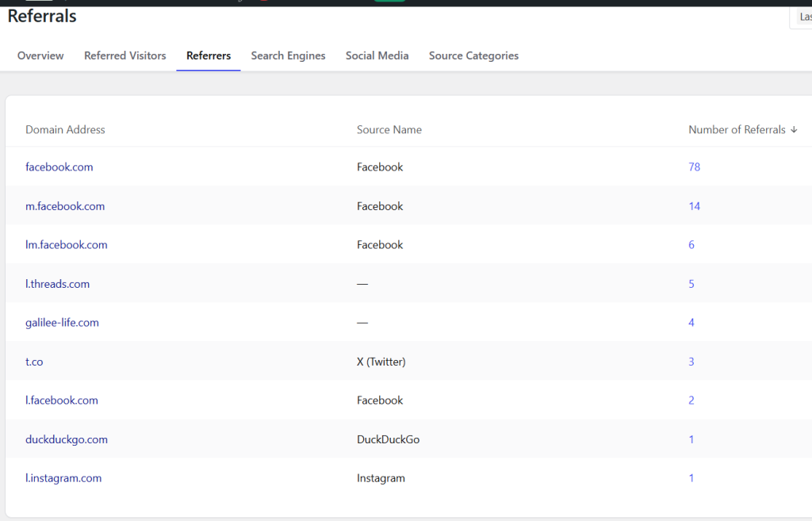Click the Source Name column header
Screen dimensions: 812x521
coord(389,129)
